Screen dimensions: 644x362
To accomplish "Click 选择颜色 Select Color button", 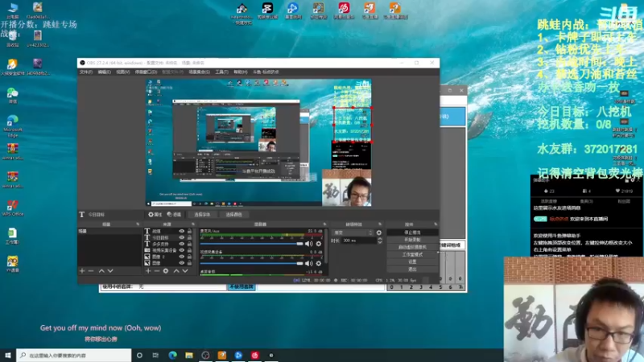I will point(233,214).
